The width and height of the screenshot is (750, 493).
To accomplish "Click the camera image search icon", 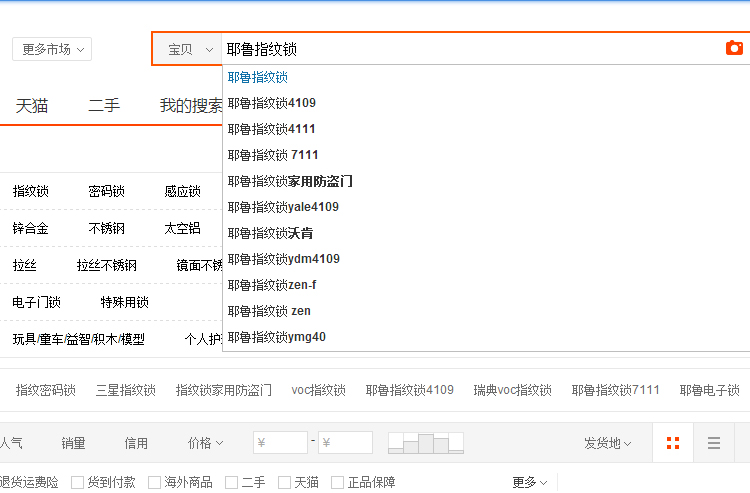I will tap(734, 48).
